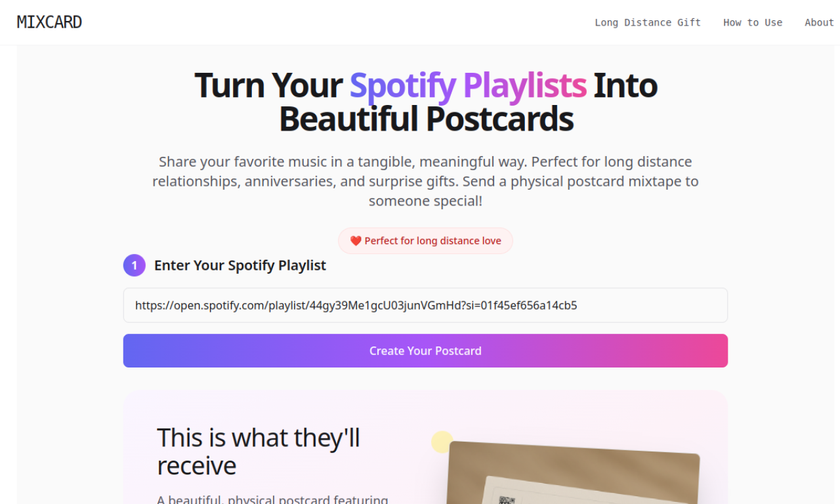The image size is (840, 504).
Task: Click the purple step 1 circle
Action: point(135,265)
